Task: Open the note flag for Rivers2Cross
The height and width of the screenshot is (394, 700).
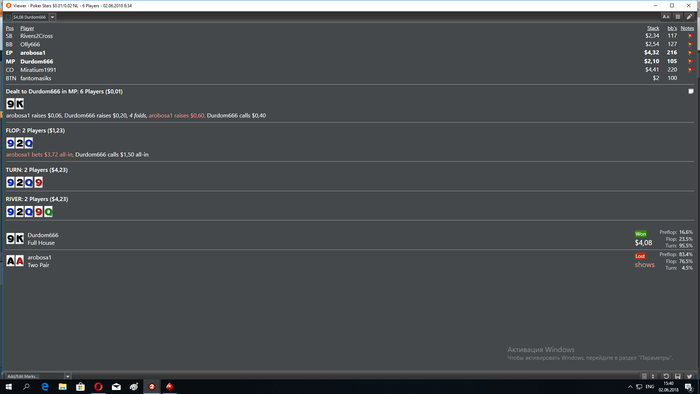Action: [x=690, y=36]
